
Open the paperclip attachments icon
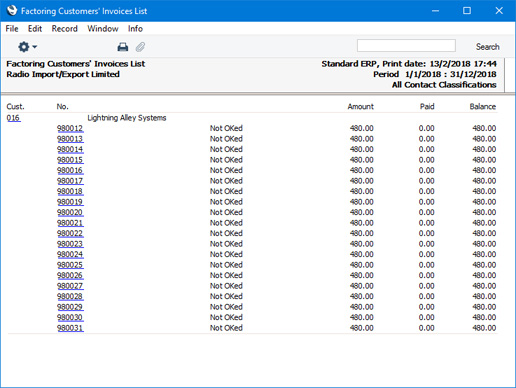(140, 47)
